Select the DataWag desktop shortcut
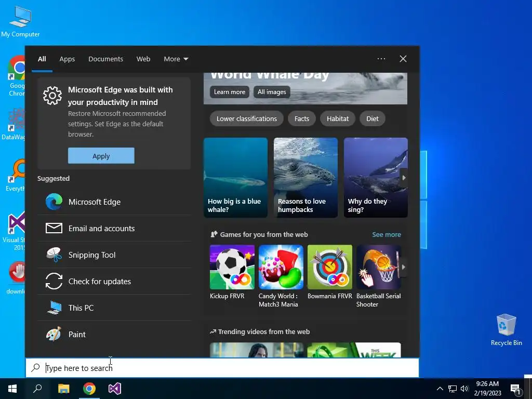Screen dimensions: 532x399 tap(14, 124)
